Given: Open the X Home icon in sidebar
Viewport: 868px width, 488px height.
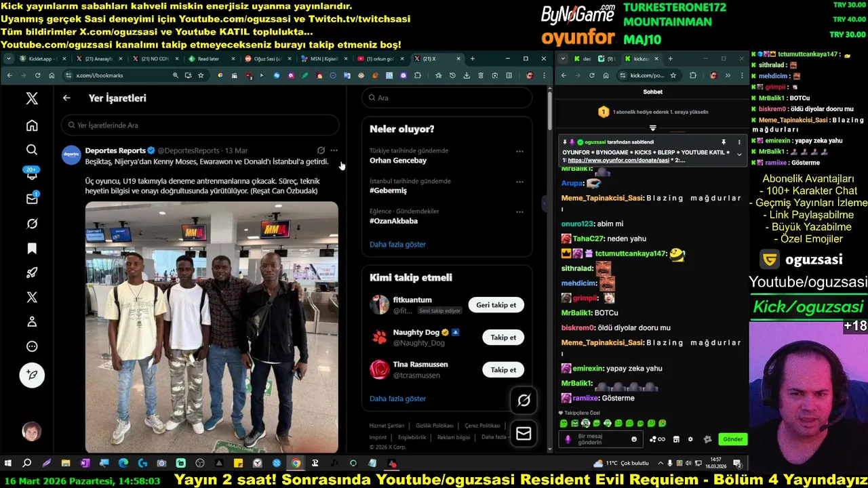Looking at the screenshot, I should (32, 125).
